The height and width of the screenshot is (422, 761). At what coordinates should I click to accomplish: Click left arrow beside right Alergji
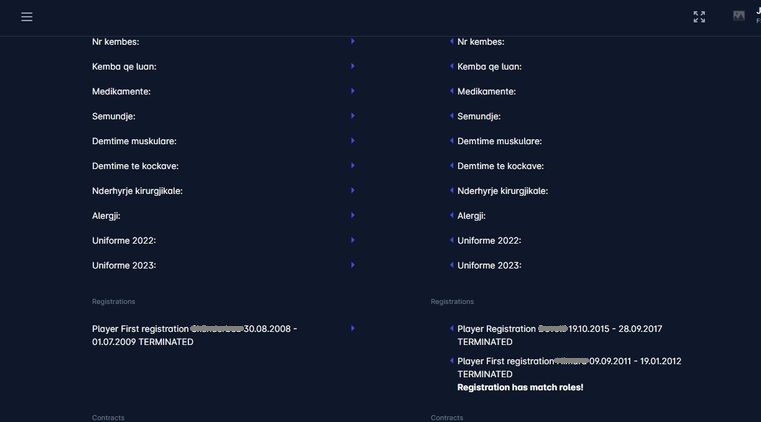[452, 215]
